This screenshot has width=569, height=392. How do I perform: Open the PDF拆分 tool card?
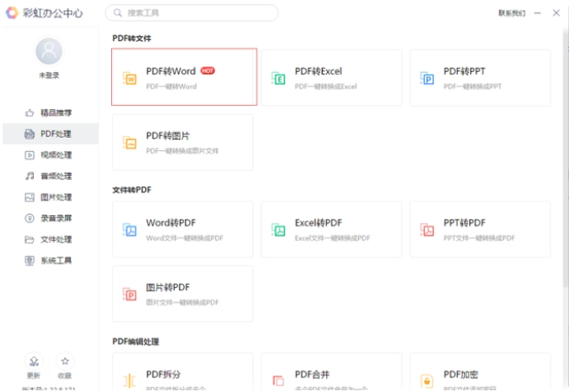(x=182, y=372)
